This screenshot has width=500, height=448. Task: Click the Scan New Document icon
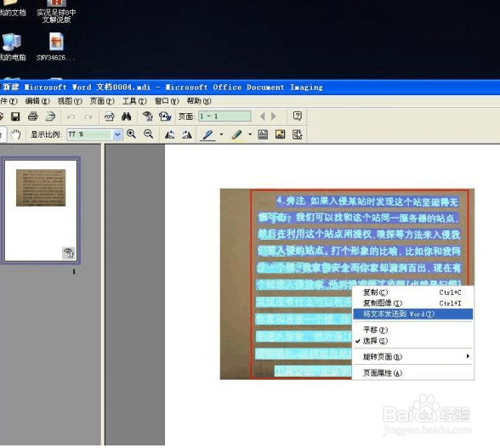(50, 116)
